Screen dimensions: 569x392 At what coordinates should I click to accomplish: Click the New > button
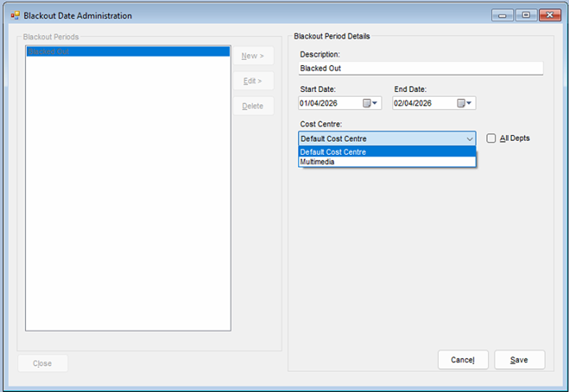pos(253,56)
